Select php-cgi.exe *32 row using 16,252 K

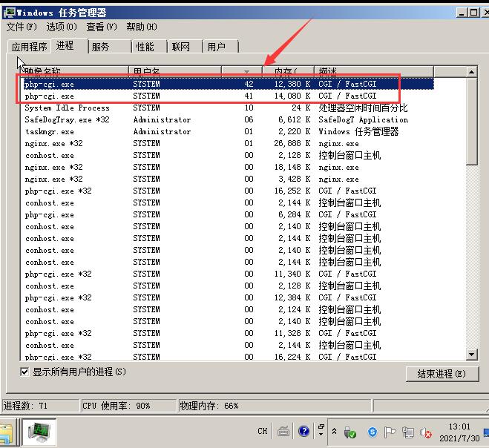[229, 191]
